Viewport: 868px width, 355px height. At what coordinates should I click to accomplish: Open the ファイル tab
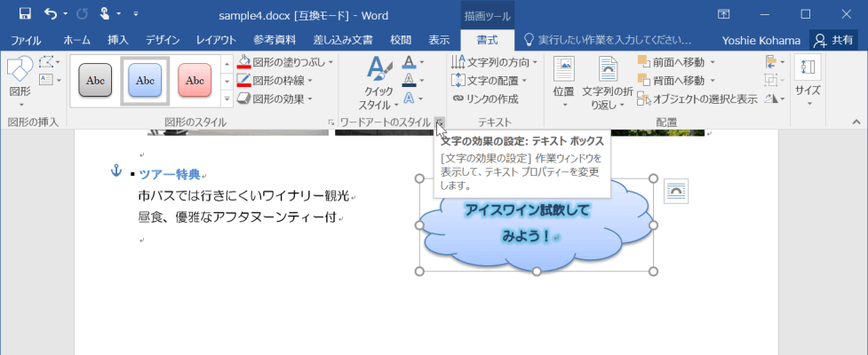pos(26,40)
